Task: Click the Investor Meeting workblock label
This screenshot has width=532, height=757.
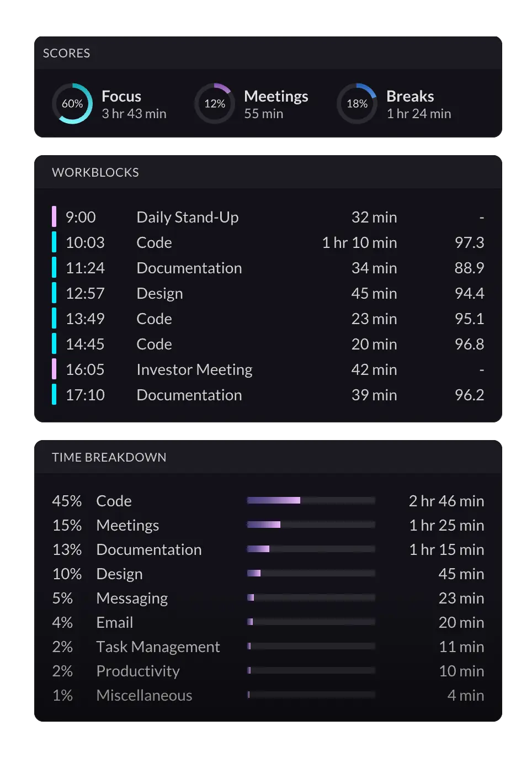Action: click(194, 369)
